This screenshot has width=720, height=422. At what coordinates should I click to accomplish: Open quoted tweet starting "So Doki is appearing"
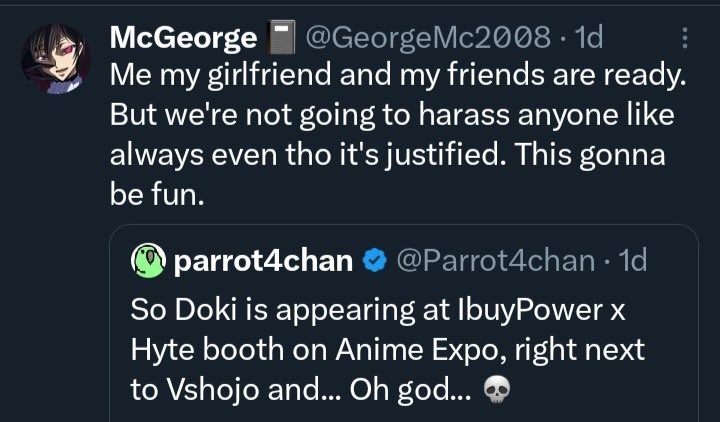pyautogui.click(x=404, y=323)
